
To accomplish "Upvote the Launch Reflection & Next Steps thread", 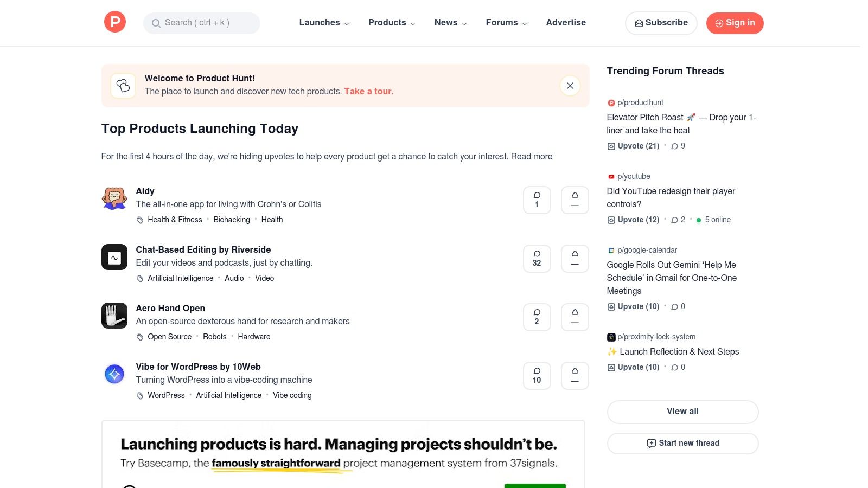I will [633, 367].
